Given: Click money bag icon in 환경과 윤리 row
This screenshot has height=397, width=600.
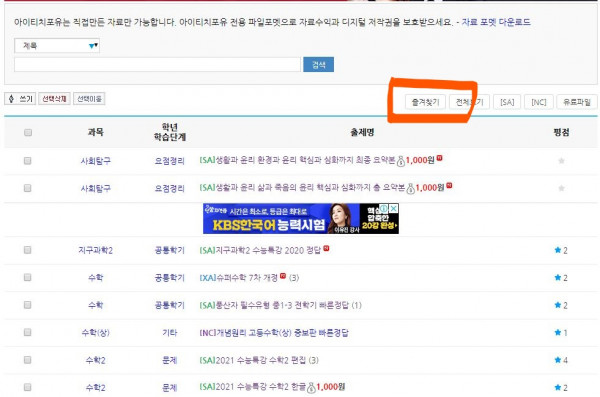Looking at the screenshot, I should pos(401,161).
